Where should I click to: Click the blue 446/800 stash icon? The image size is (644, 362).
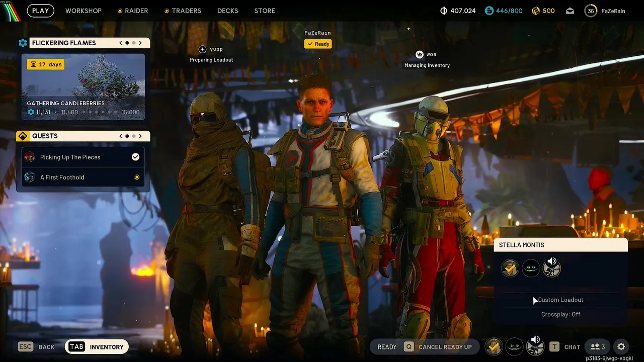click(489, 11)
